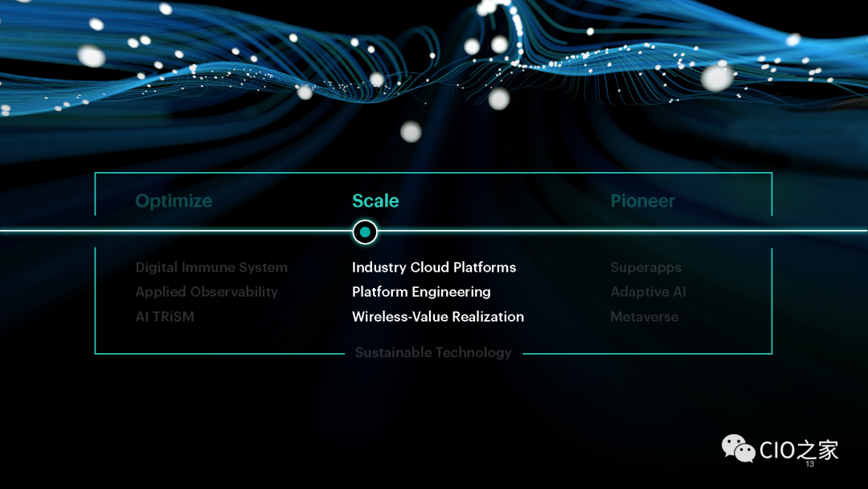Image resolution: width=868 pixels, height=489 pixels.
Task: Click the CIO之家 watermark text
Action: click(798, 449)
